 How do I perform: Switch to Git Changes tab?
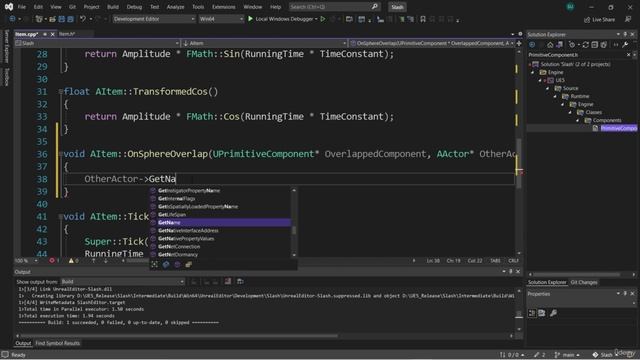point(584,282)
